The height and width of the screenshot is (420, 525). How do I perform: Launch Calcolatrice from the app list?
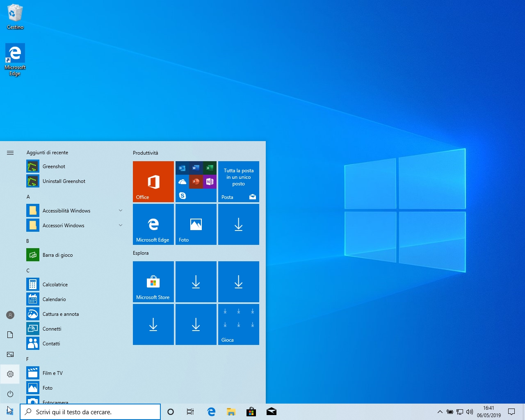click(75, 285)
